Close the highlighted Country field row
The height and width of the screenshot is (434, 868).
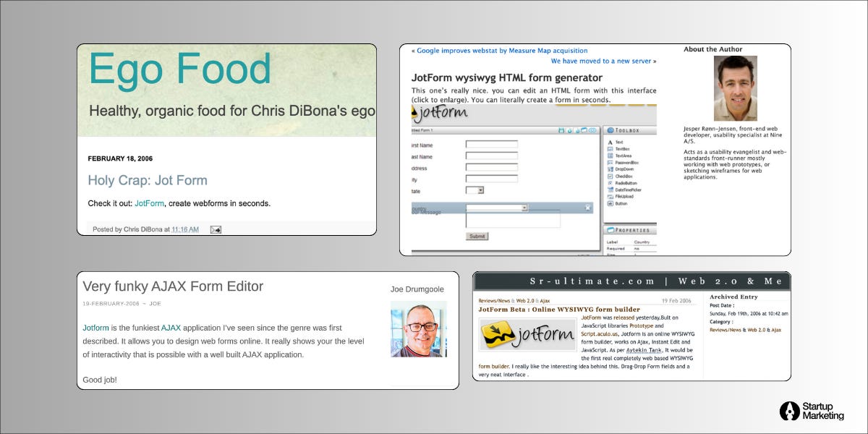click(x=588, y=208)
